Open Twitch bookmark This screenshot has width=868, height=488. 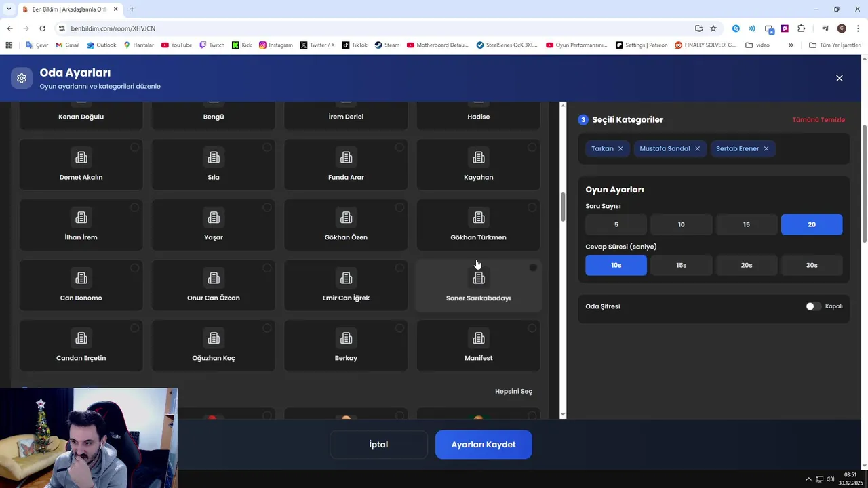(x=212, y=45)
